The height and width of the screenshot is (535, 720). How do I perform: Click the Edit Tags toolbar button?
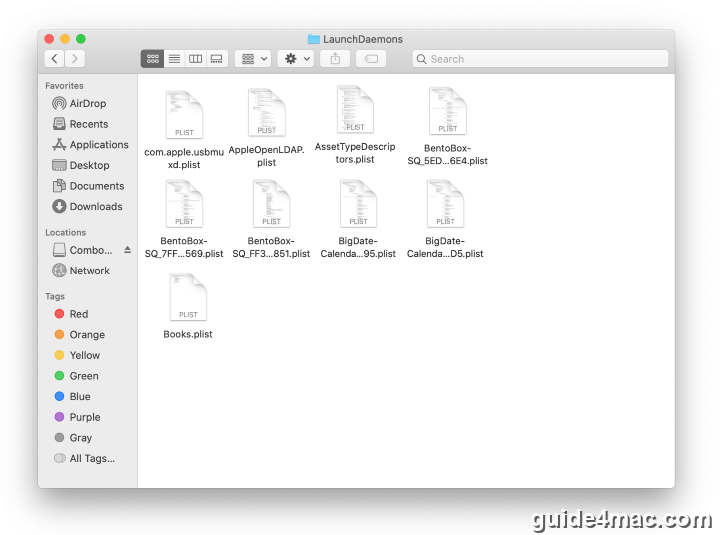[x=371, y=59]
